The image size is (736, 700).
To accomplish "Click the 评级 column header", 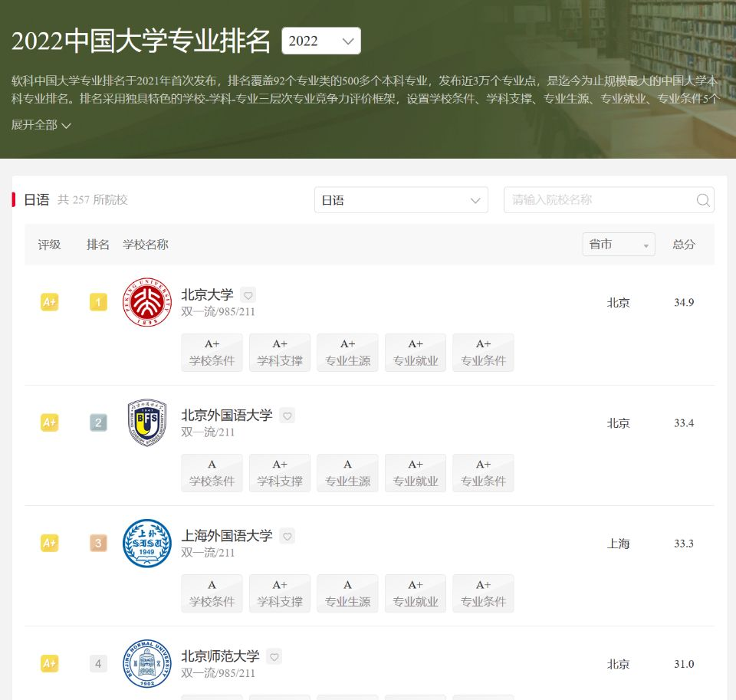I will pos(49,244).
